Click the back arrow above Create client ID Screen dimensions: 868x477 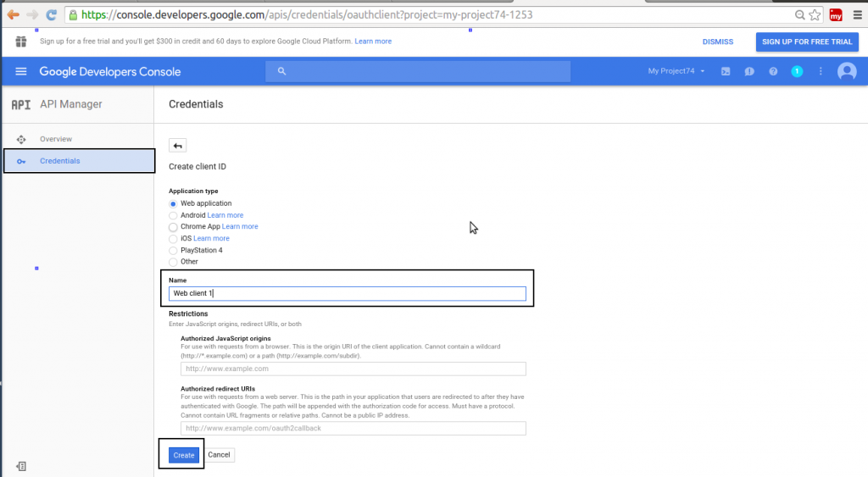click(178, 146)
